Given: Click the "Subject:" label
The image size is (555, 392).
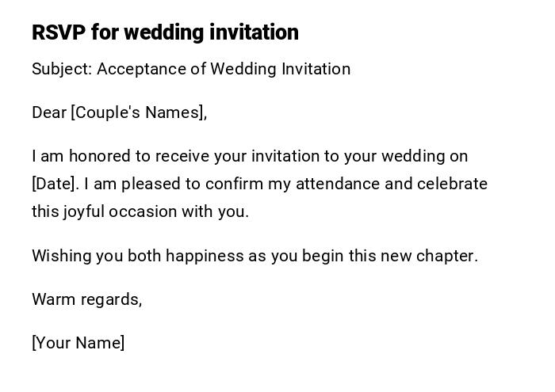Looking at the screenshot, I should pos(62,69).
